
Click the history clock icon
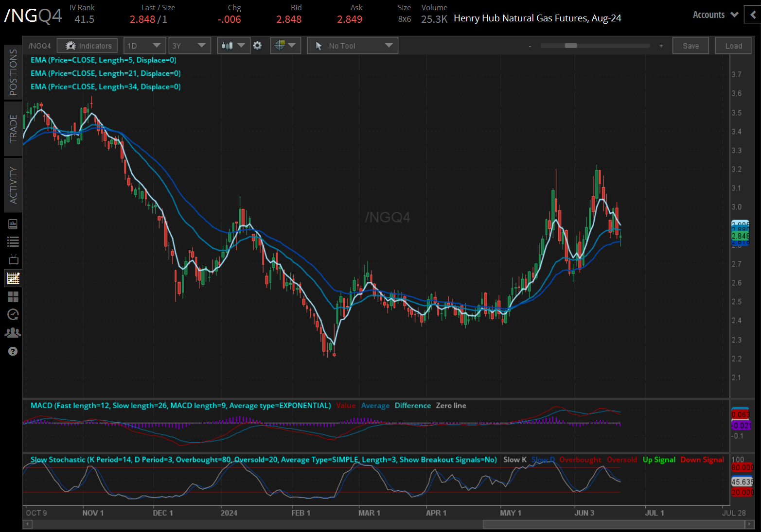[x=13, y=314]
